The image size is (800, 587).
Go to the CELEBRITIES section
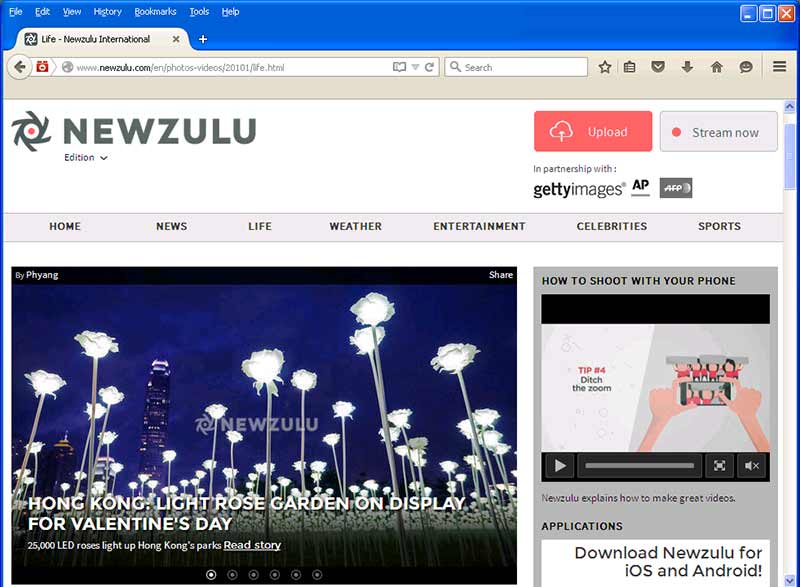[612, 226]
